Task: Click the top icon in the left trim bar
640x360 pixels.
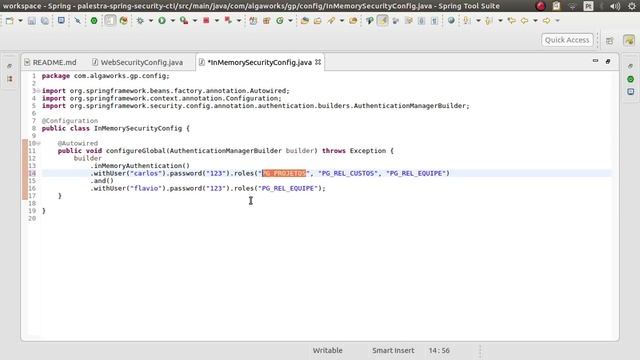Action: coord(10,66)
